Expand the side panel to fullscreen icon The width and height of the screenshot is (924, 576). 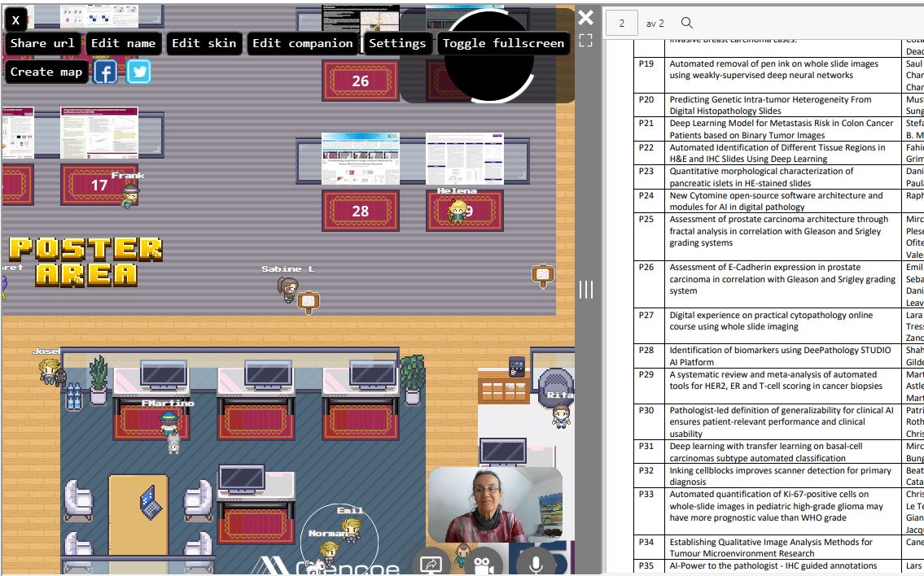click(x=586, y=40)
